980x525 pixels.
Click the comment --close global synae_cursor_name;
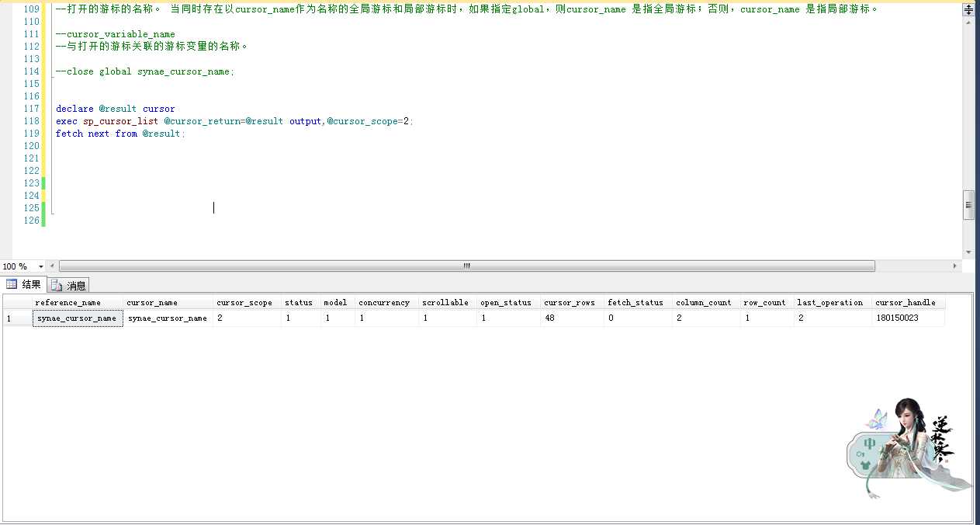(145, 71)
